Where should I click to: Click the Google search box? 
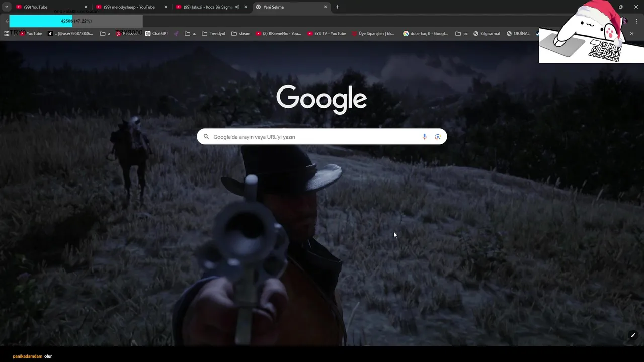click(x=321, y=137)
